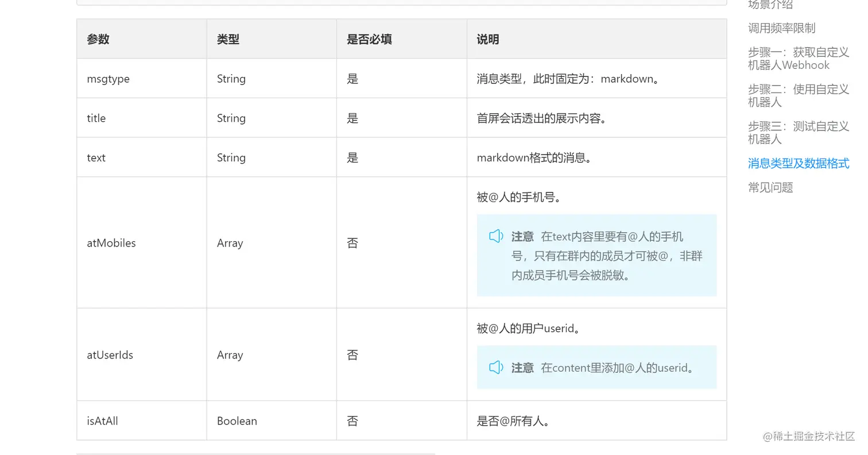
Task: Click the isAtAll parameter name
Action: (x=102, y=421)
